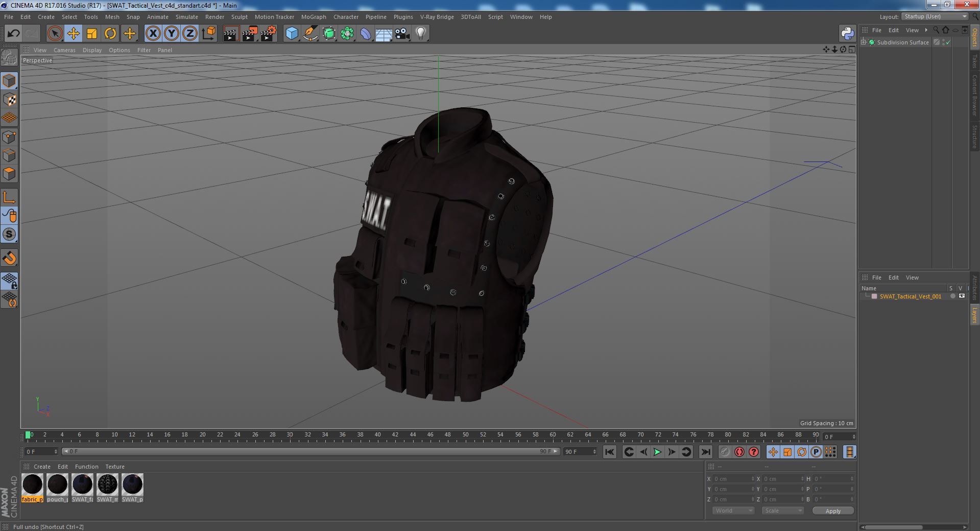Go to start of animation
This screenshot has width=980, height=531.
tap(609, 452)
